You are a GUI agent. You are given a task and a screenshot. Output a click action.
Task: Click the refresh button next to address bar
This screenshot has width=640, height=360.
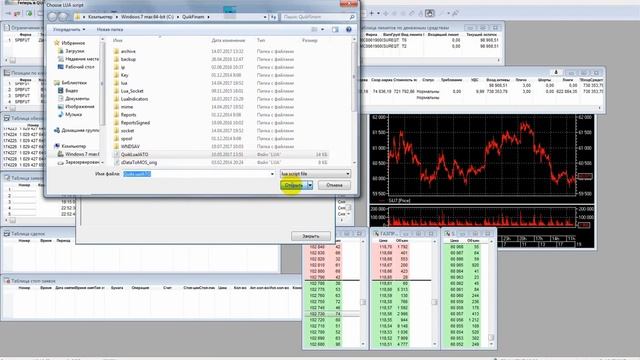(x=273, y=17)
